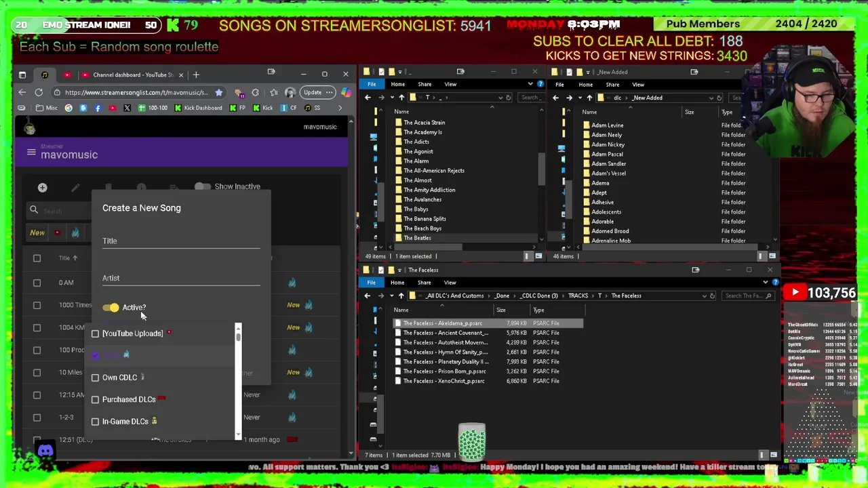
Task: Open quick access toolbar dropdown in The Faceless window
Action: [x=400, y=270]
